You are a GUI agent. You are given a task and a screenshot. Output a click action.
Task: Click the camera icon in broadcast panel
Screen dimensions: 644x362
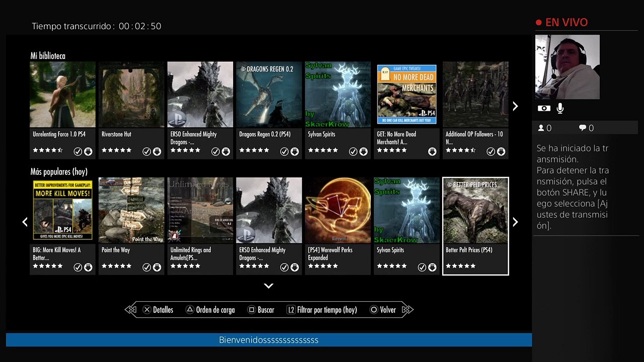click(544, 108)
